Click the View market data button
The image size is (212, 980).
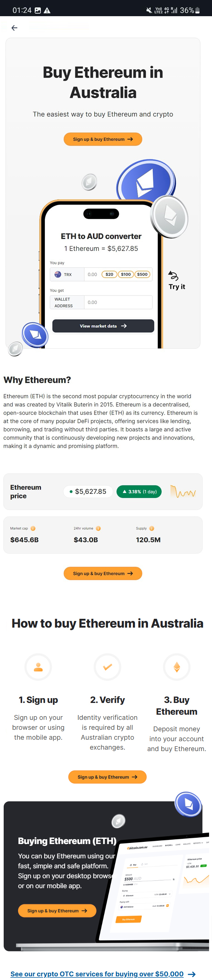click(103, 326)
